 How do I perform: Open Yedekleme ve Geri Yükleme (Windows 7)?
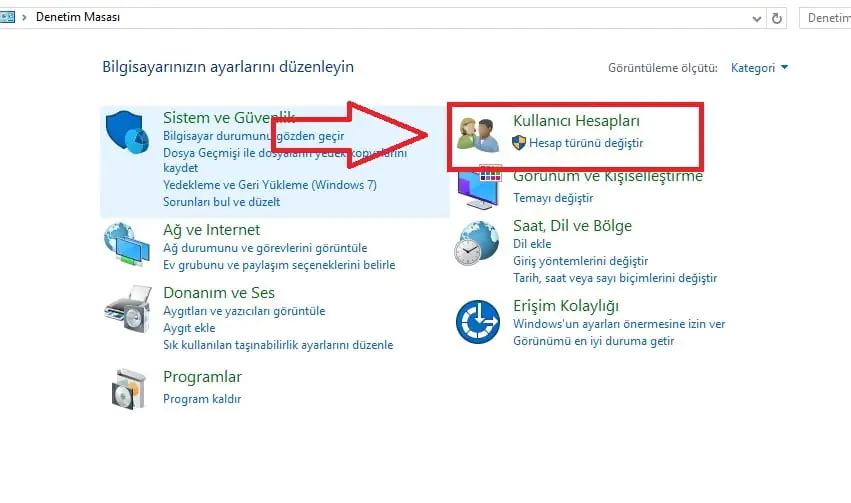coord(270,185)
